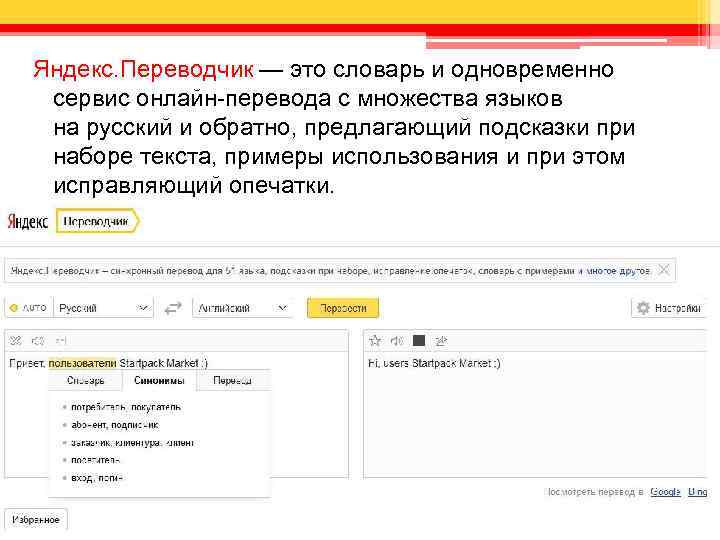Click the clear text icon in source panel
The image size is (720, 540).
(16, 341)
